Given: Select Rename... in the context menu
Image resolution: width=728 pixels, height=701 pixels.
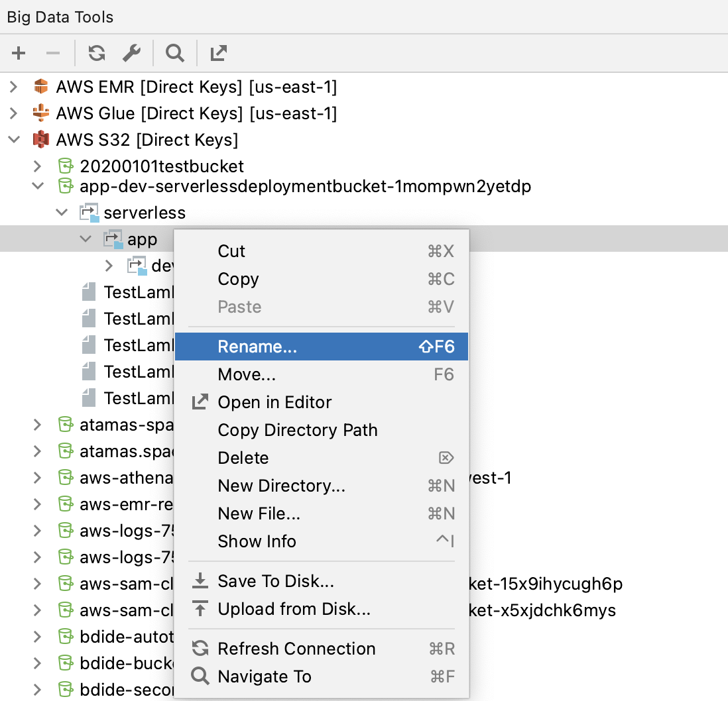Looking at the screenshot, I should 322,347.
